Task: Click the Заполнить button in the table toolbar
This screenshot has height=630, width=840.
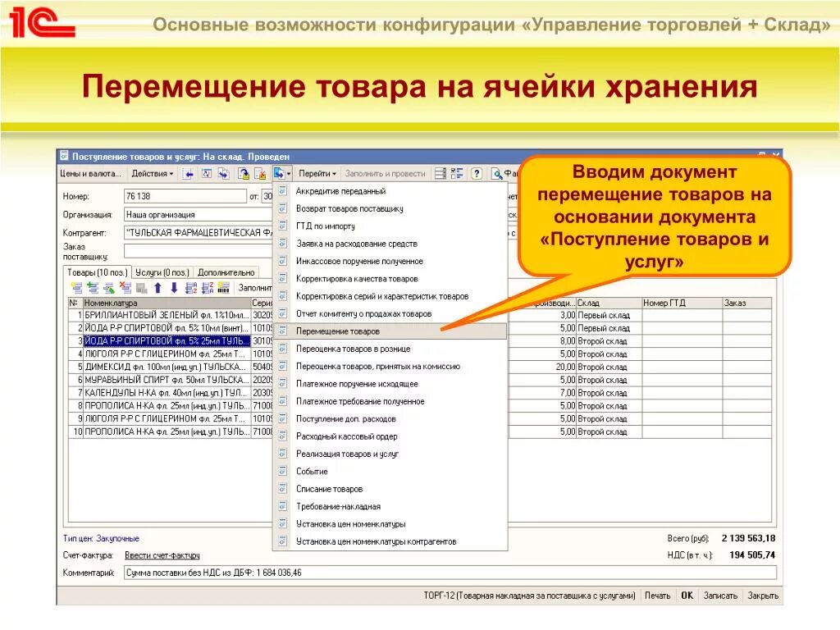Action: tap(255, 288)
